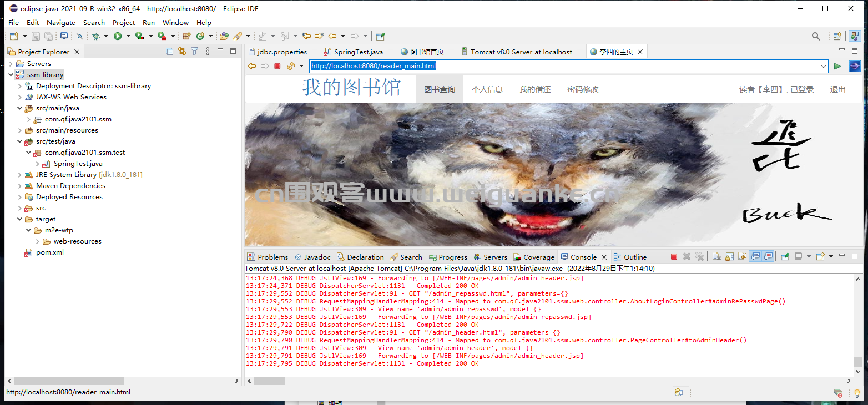Click 我的图书馆 site title
868x405 pixels.
click(x=351, y=88)
